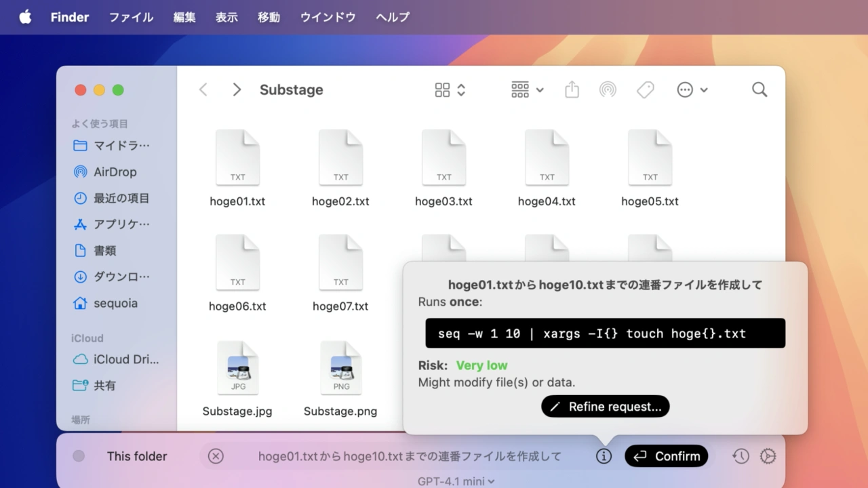Click the prompt text input field
The height and width of the screenshot is (488, 868).
410,456
